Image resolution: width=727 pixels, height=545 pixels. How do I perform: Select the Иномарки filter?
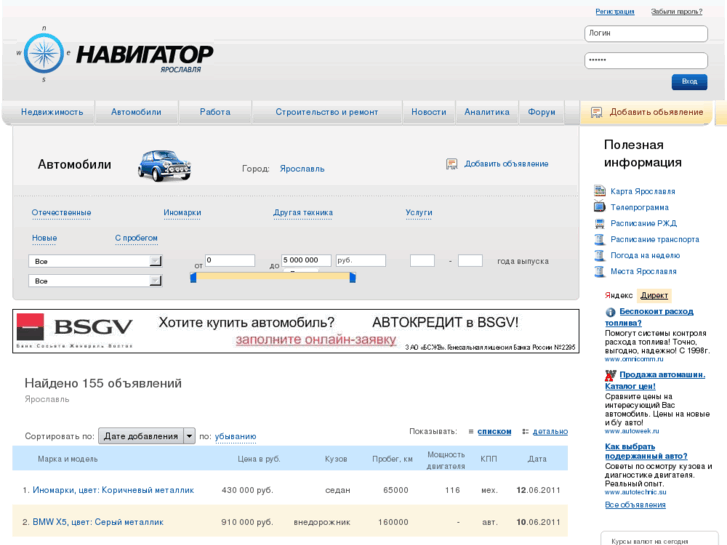pyautogui.click(x=182, y=212)
